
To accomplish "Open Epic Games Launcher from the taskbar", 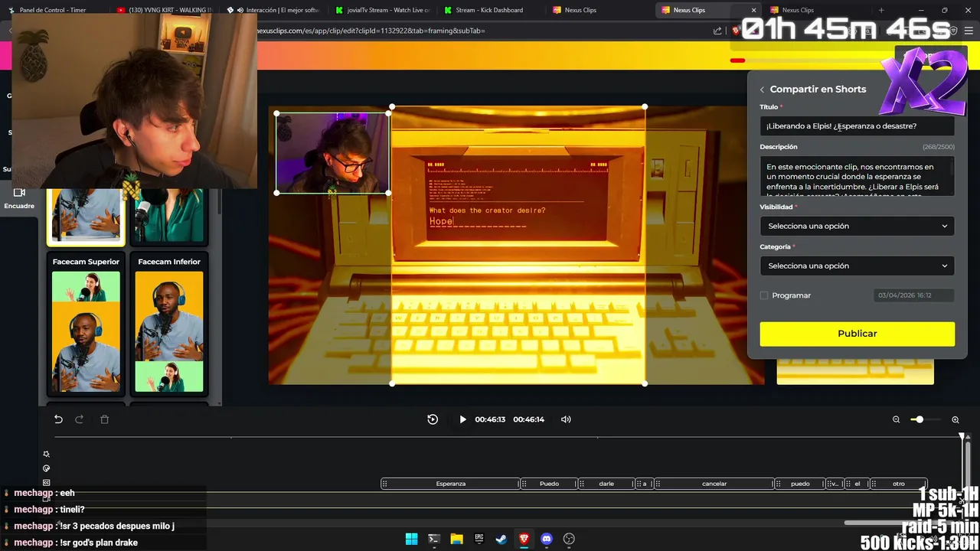I will click(479, 539).
